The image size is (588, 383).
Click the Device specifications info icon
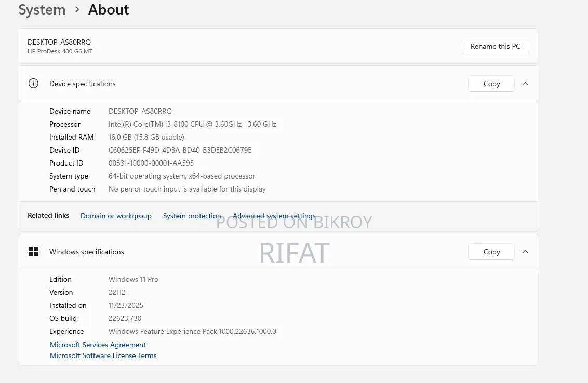coord(33,83)
